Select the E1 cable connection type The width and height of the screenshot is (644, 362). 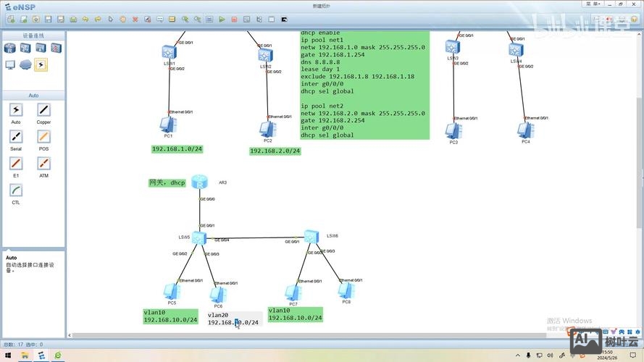coord(16,164)
